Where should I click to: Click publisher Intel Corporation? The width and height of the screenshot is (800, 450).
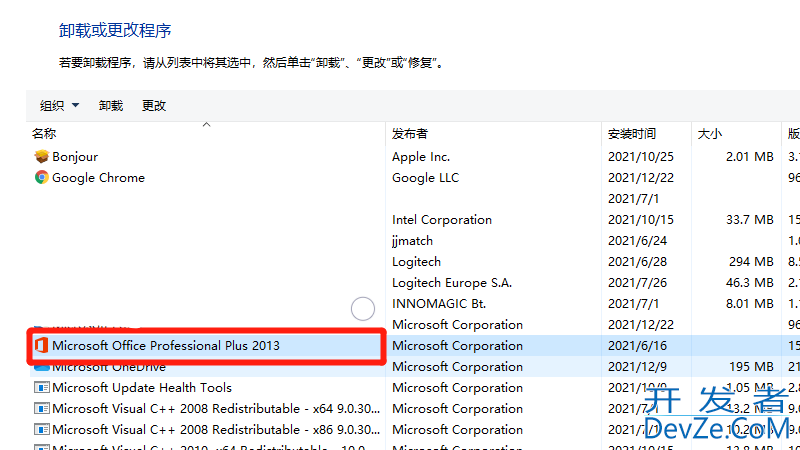[x=442, y=219]
